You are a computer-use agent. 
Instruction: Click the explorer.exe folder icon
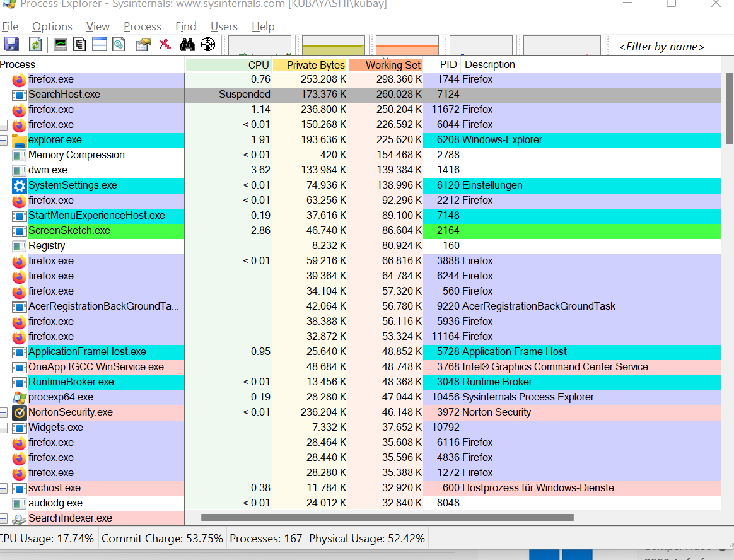pyautogui.click(x=19, y=141)
